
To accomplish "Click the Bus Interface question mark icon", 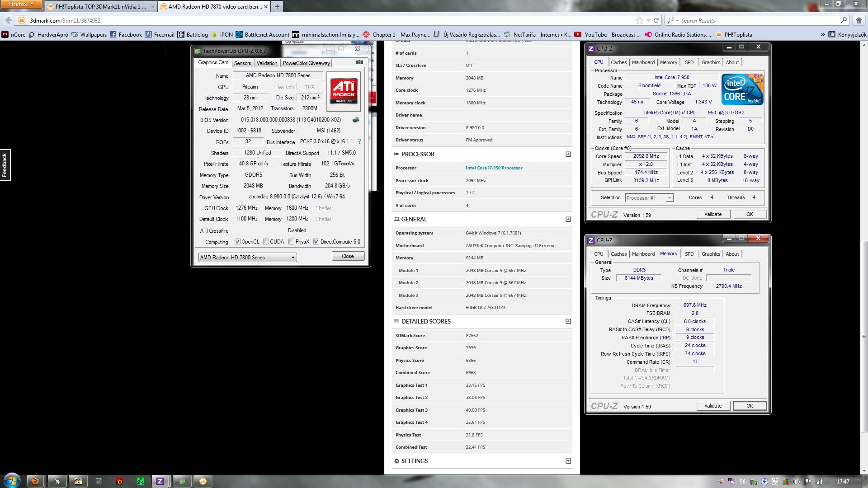I will 359,141.
